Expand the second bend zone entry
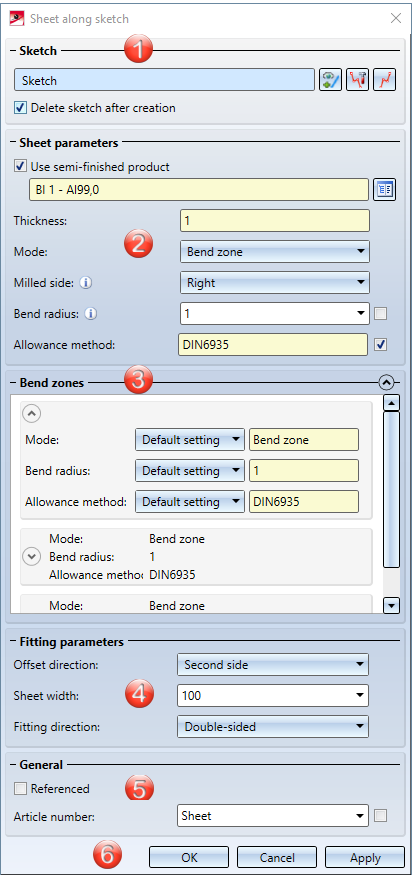This screenshot has width=415, height=875. tap(32, 556)
